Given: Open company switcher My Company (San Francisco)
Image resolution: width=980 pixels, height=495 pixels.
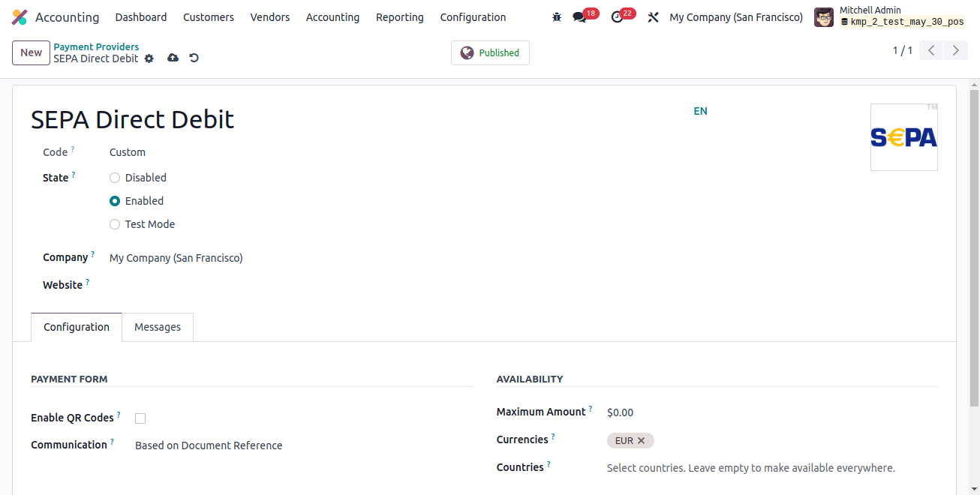Looking at the screenshot, I should coord(736,17).
